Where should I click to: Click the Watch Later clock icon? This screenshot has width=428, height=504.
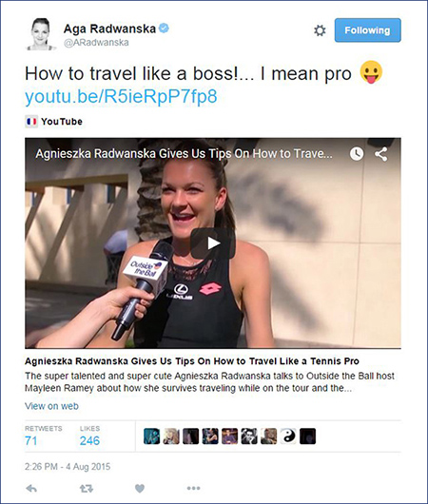click(x=357, y=154)
